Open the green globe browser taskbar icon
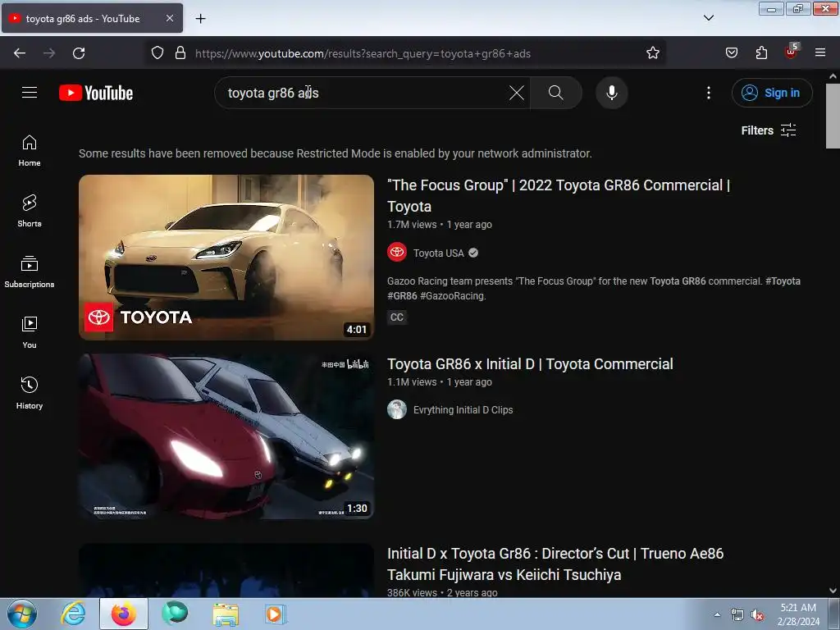840x630 pixels. 175,614
